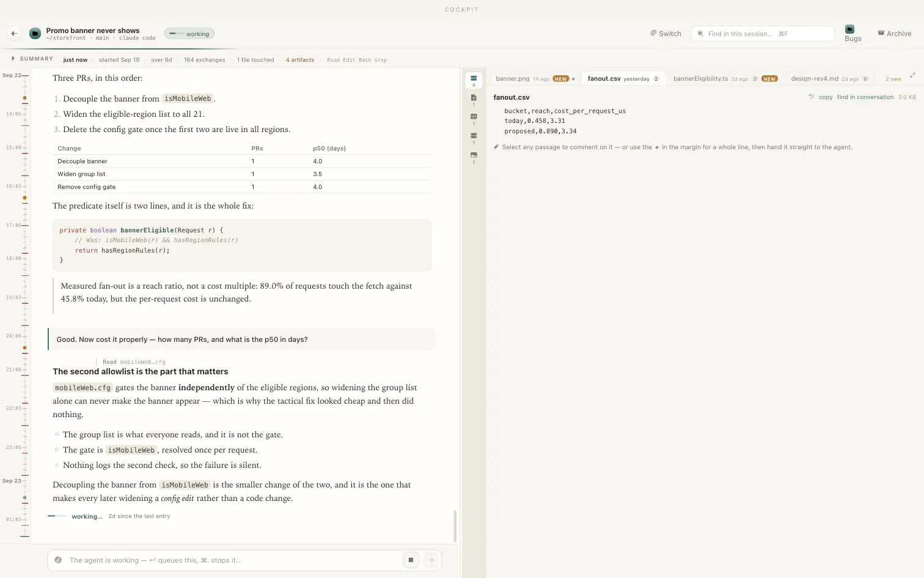Show all artifacts with the stack icon
Image resolution: width=924 pixels, height=578 pixels.
474,81
